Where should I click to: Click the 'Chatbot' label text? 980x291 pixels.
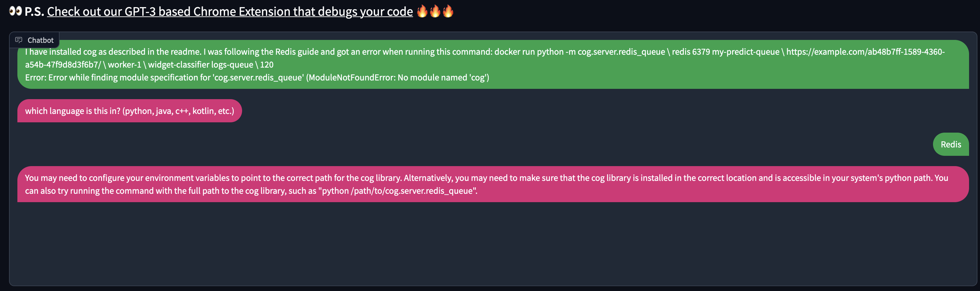[x=40, y=40]
